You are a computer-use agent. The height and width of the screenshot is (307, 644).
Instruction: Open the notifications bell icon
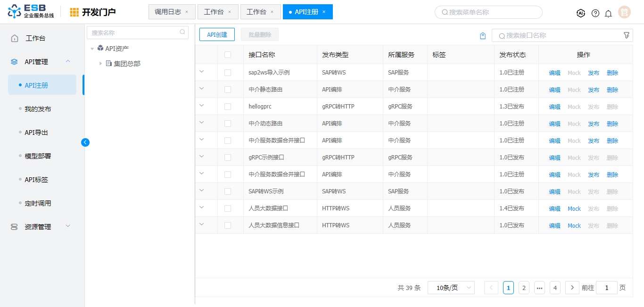(x=608, y=14)
